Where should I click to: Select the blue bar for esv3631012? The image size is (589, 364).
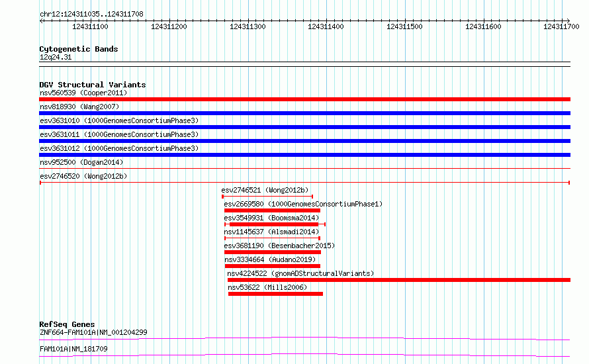click(x=304, y=155)
